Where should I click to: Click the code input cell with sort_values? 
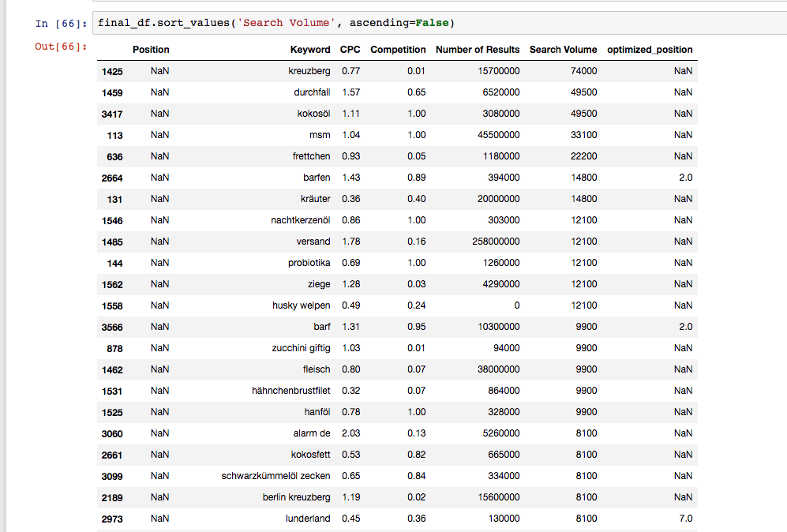tap(440, 23)
